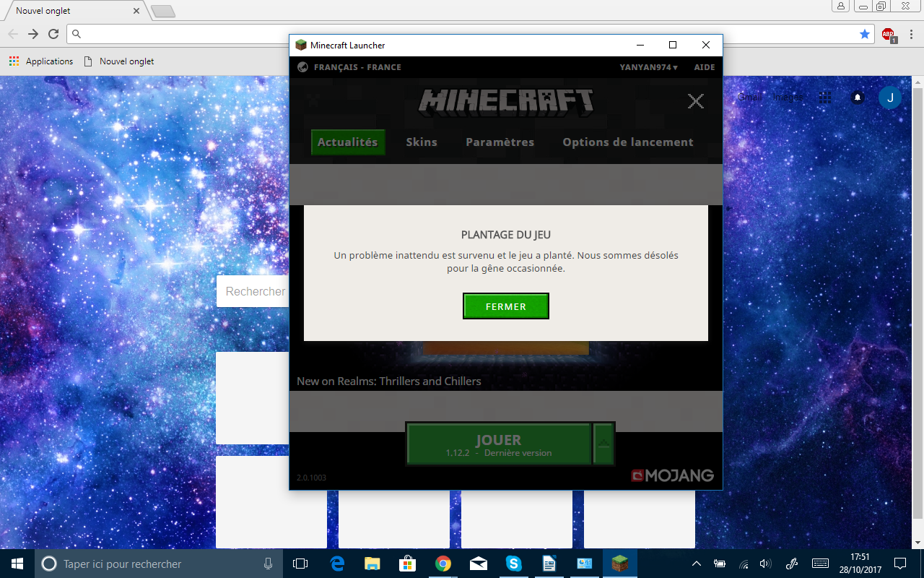Click the Cortana microphone icon
Image resolution: width=924 pixels, height=578 pixels.
point(268,564)
